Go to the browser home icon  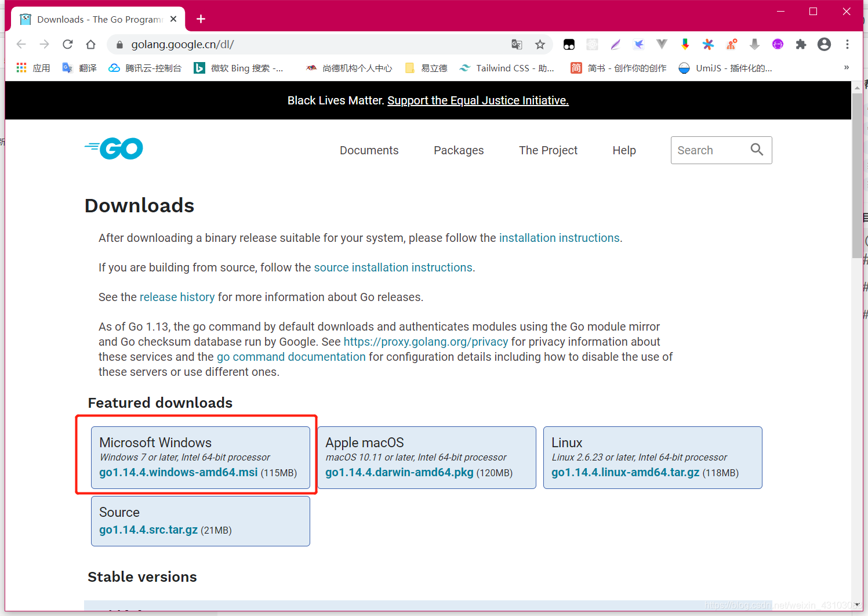click(90, 44)
